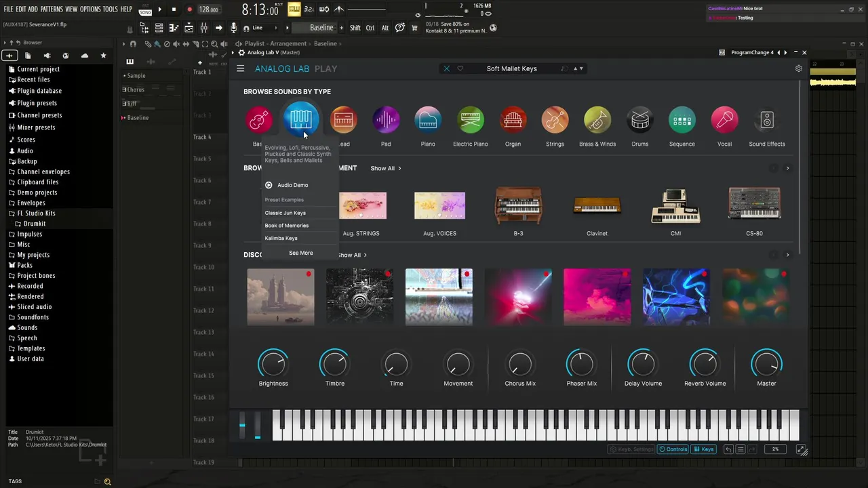The width and height of the screenshot is (868, 488).
Task: Toggle the Shift key button
Action: (x=355, y=28)
